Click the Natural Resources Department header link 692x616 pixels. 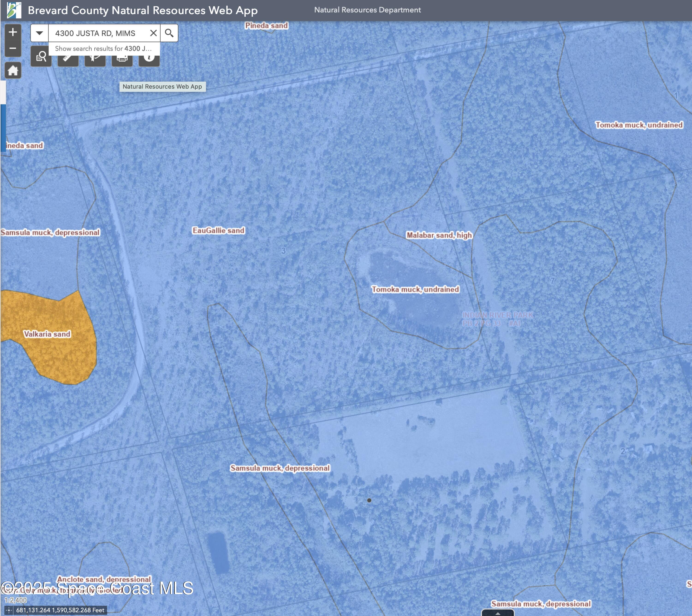[x=367, y=10]
